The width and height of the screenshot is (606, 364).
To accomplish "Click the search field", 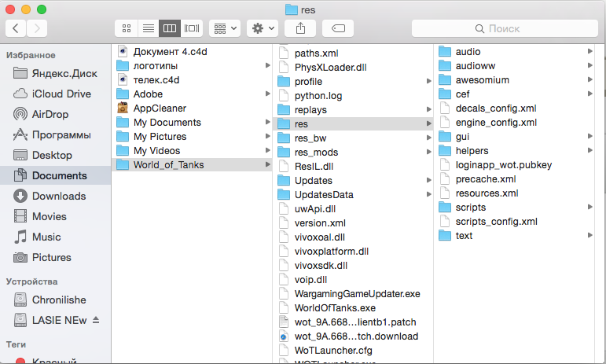I will click(x=503, y=28).
